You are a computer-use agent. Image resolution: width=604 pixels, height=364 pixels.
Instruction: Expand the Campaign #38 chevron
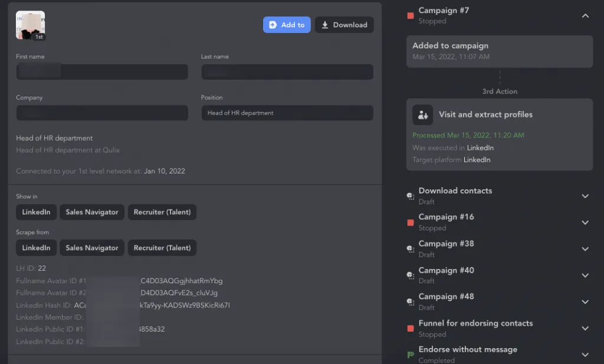pos(585,249)
